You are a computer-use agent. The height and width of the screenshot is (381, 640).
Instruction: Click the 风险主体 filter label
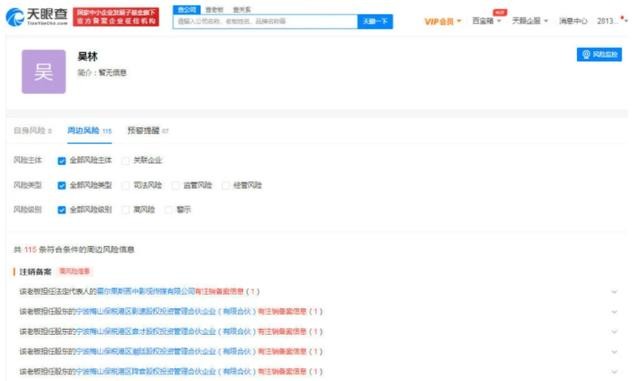tap(28, 160)
